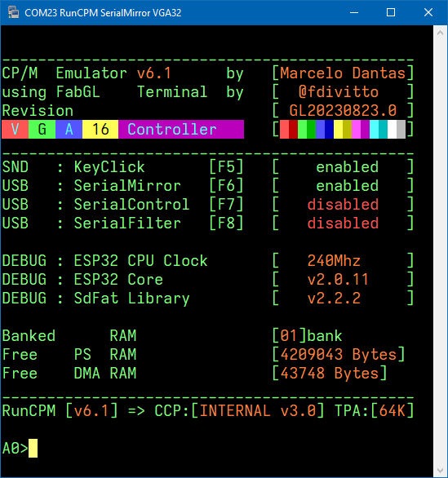Click the scrollbar up arrow
The image size is (448, 478).
coord(440,33)
